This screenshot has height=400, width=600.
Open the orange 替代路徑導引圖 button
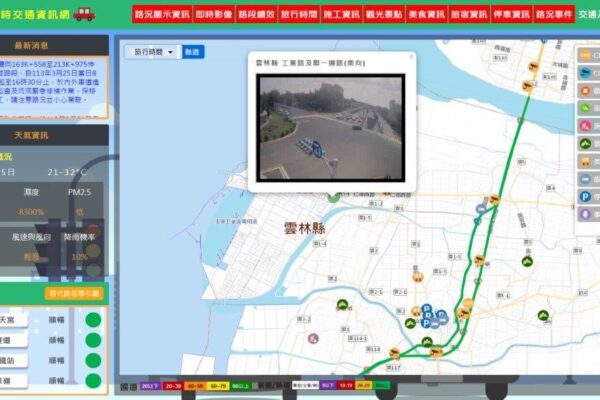pos(74,294)
